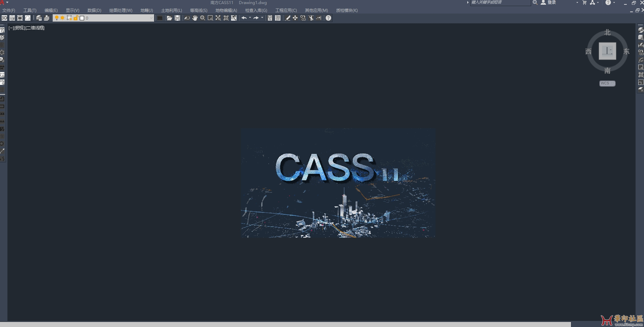Viewport: 644px width, 327px height.
Task: Expand the layer 0 dropdown list
Action: click(x=151, y=18)
